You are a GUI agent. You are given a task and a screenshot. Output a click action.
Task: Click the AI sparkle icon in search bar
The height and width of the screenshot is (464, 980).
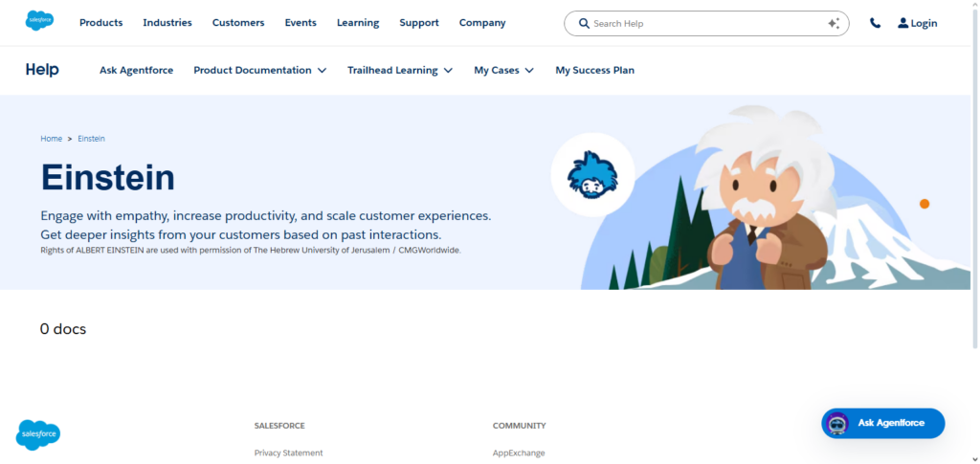click(834, 23)
